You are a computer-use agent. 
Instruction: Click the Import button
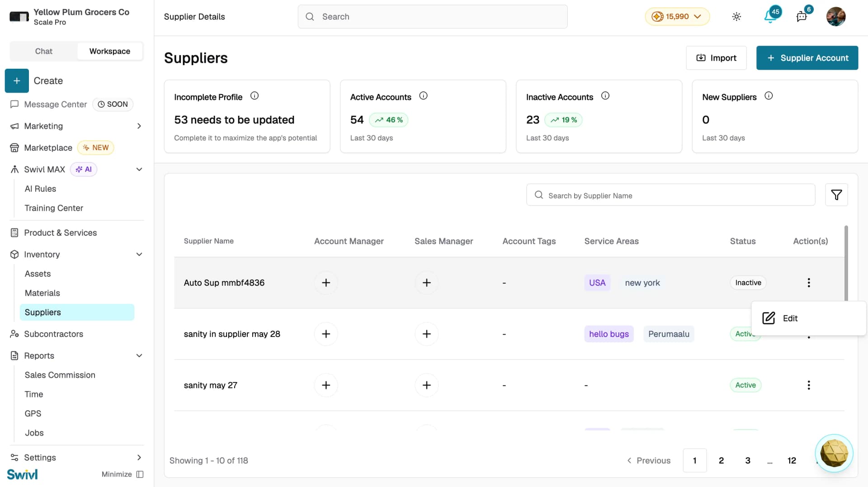(716, 58)
